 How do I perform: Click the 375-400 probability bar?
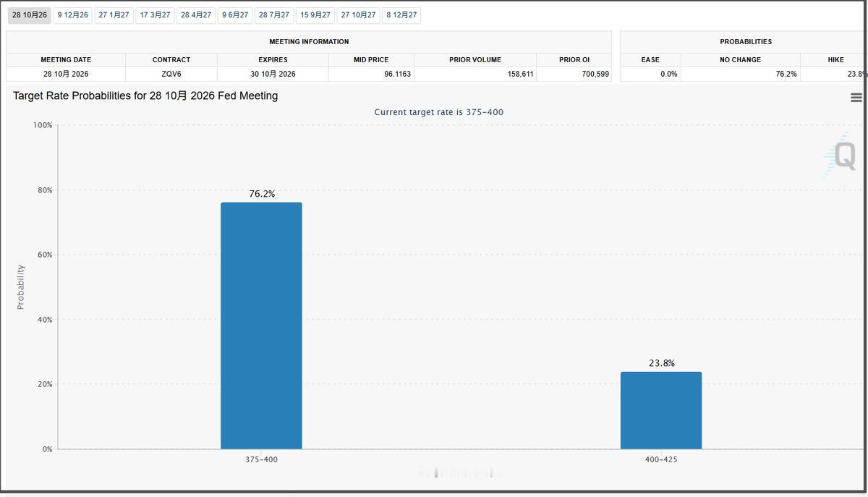click(x=261, y=326)
